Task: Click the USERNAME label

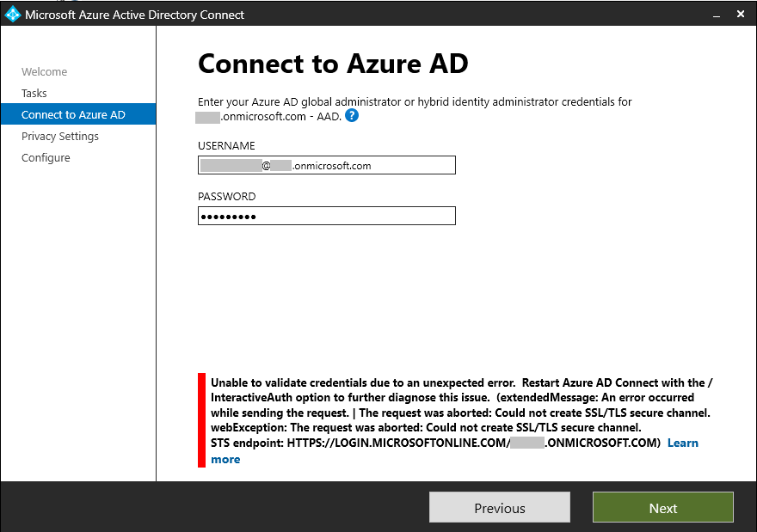Action: (226, 145)
